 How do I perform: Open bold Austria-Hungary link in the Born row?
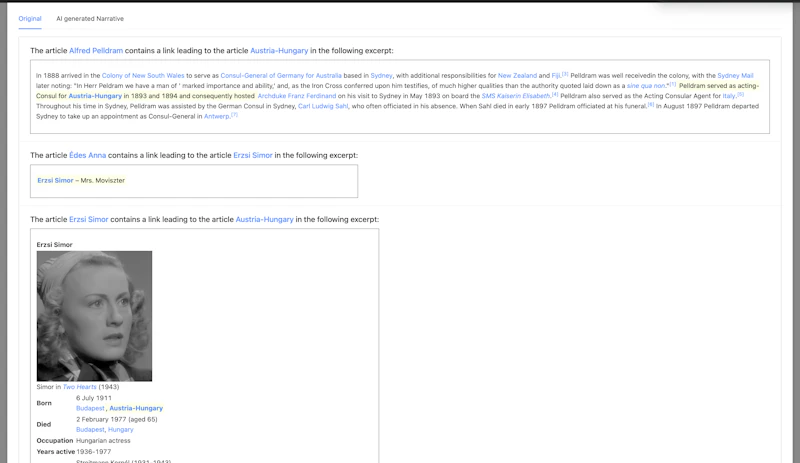(x=136, y=408)
